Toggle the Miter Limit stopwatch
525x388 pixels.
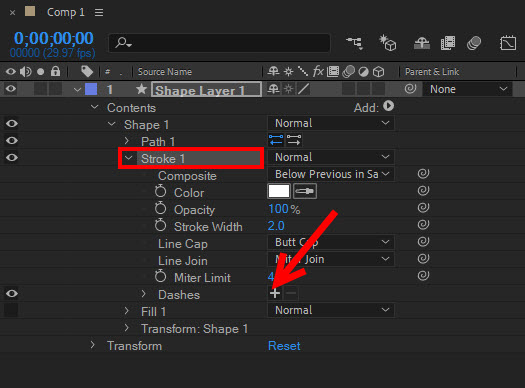tap(160, 276)
